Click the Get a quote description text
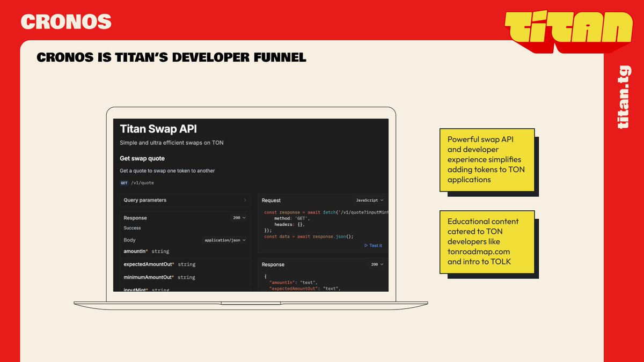Screen dimensions: 644x362 point(167,171)
